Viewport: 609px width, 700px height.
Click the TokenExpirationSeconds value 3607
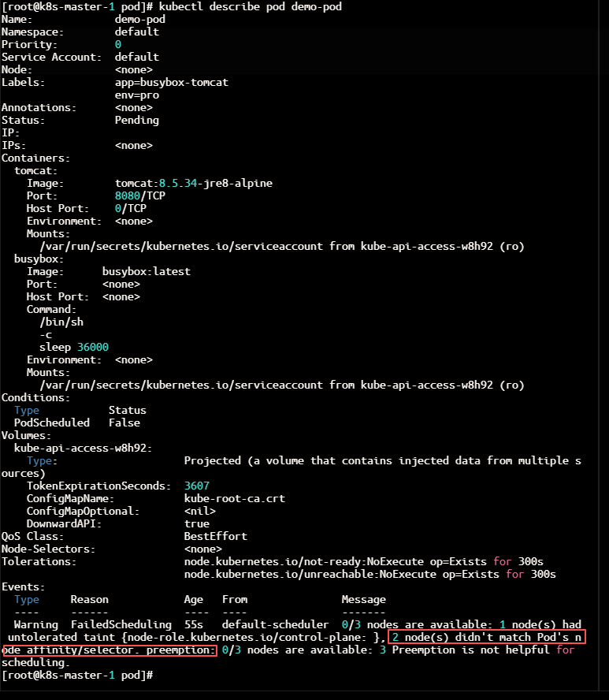tap(197, 486)
